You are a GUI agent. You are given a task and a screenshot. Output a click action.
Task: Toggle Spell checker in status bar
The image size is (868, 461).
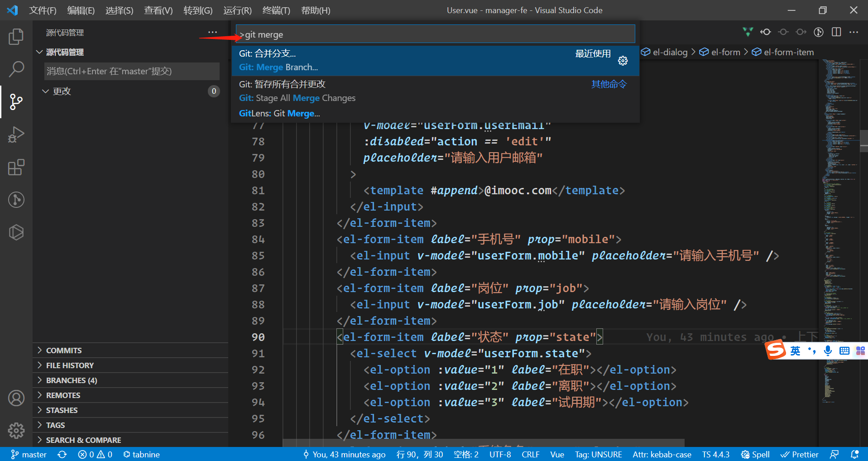coord(755,454)
